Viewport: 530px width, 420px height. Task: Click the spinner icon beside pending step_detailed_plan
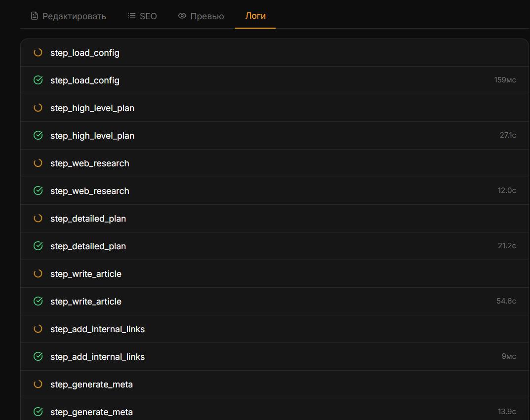38,219
